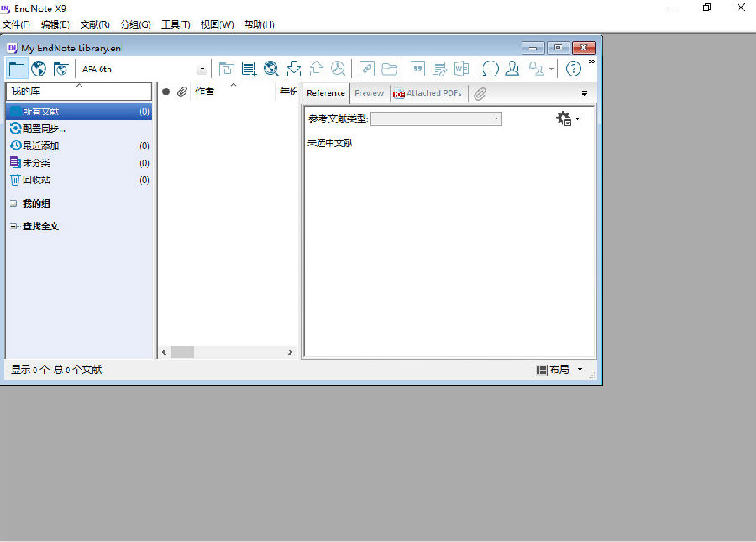Sort by read status dot column
The height and width of the screenshot is (542, 756).
tap(165, 92)
